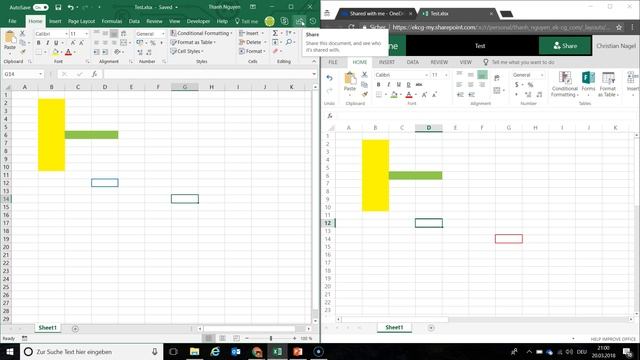
Task: Open version history clock icon in desktop Excel
Action: (313, 21)
